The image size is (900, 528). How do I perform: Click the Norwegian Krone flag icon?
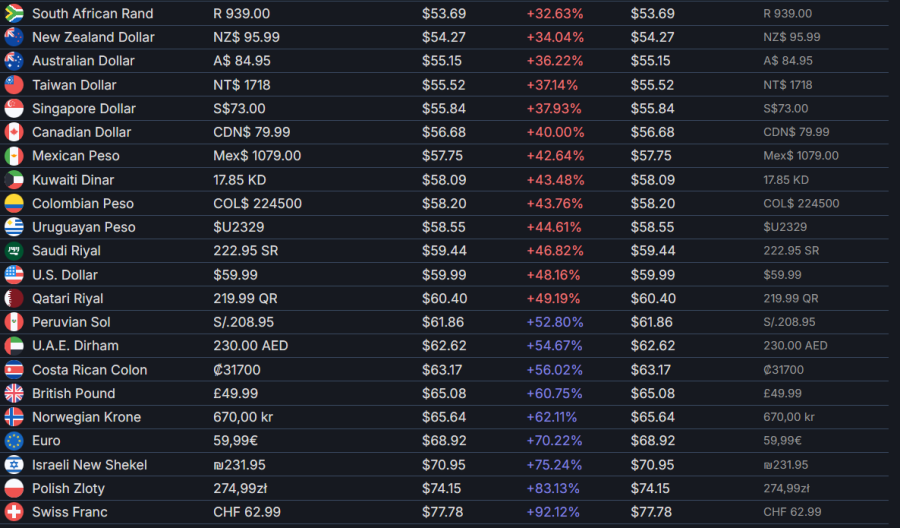coord(14,417)
